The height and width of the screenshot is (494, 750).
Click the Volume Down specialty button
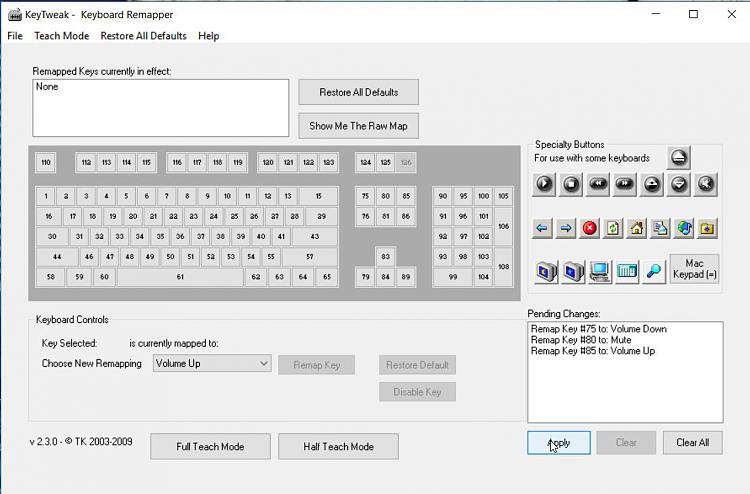[x=678, y=184]
